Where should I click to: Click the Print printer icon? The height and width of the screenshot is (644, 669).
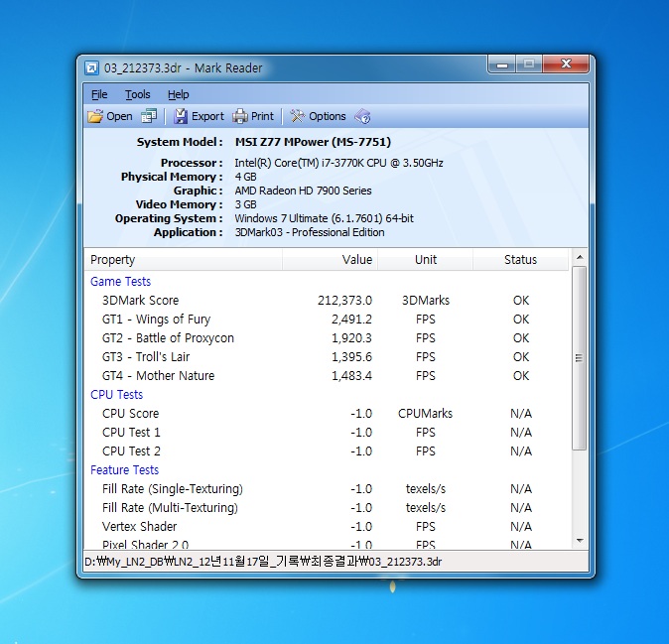(240, 116)
